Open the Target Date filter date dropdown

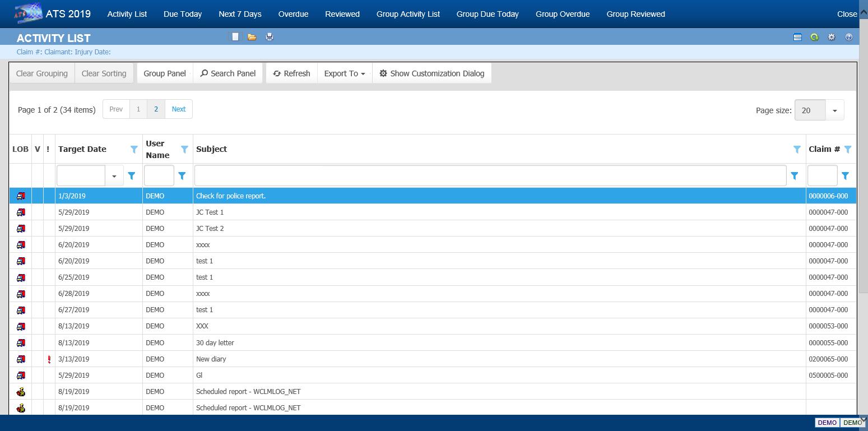pos(114,176)
